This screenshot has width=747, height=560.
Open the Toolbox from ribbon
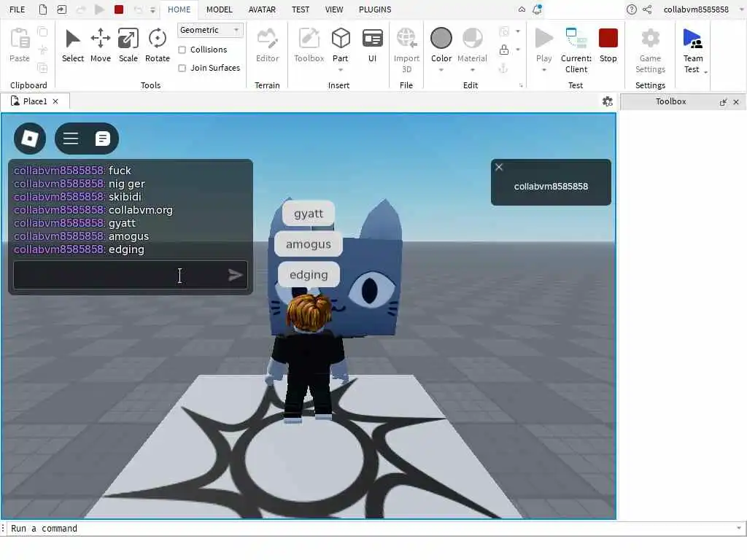click(309, 45)
